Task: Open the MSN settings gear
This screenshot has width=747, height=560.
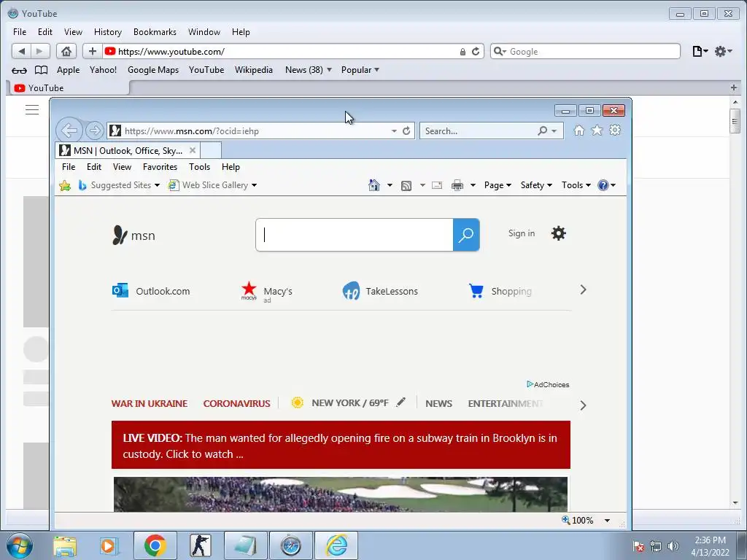Action: (x=558, y=233)
